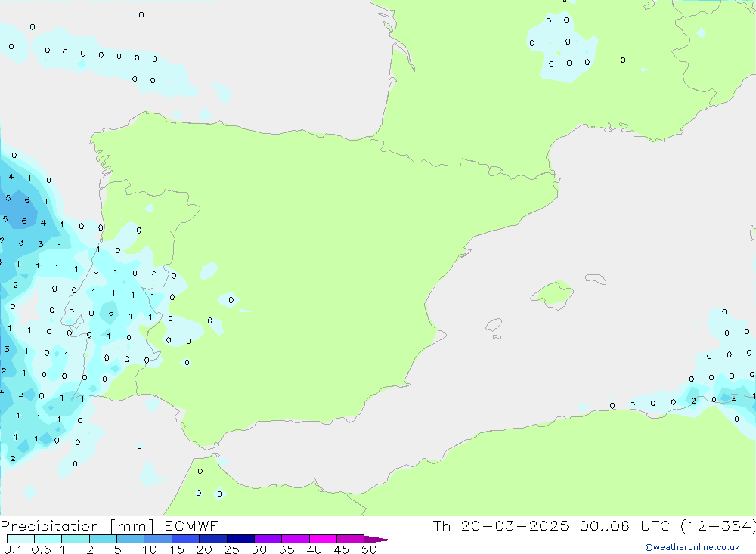Click Ibiza island outline on the map
The height and width of the screenshot is (554, 756).
[x=494, y=325]
